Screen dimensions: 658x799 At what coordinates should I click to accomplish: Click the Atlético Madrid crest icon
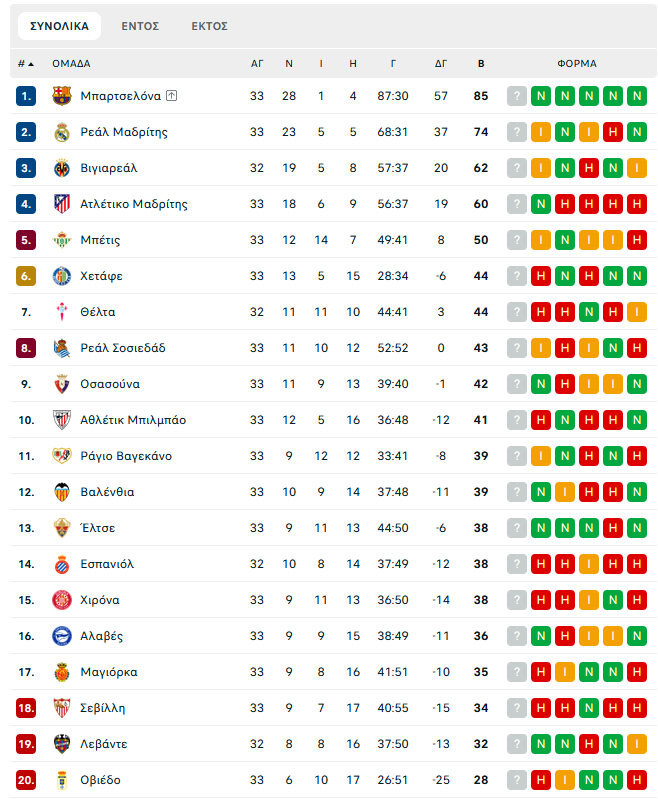tap(62, 204)
